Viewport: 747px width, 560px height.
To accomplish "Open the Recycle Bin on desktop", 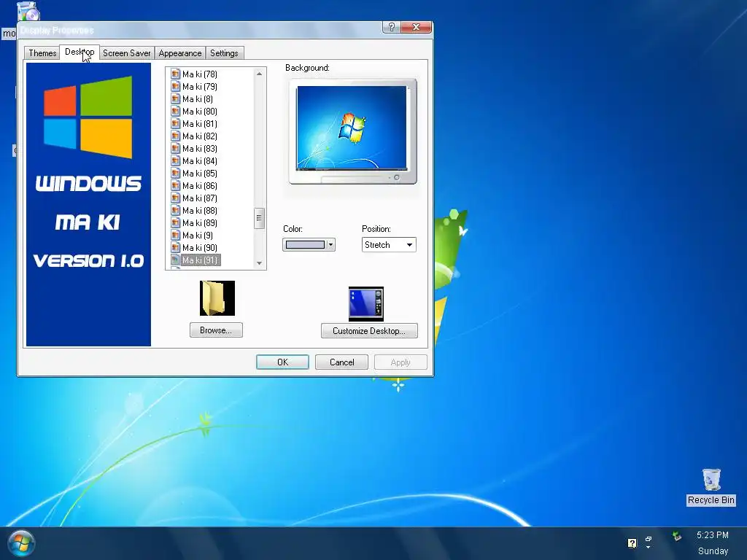I will click(711, 486).
